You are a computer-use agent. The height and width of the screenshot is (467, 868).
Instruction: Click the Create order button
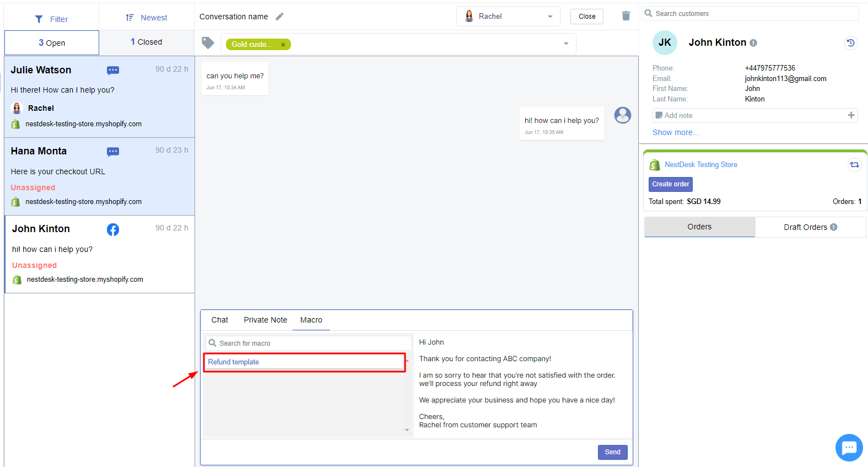pyautogui.click(x=671, y=184)
